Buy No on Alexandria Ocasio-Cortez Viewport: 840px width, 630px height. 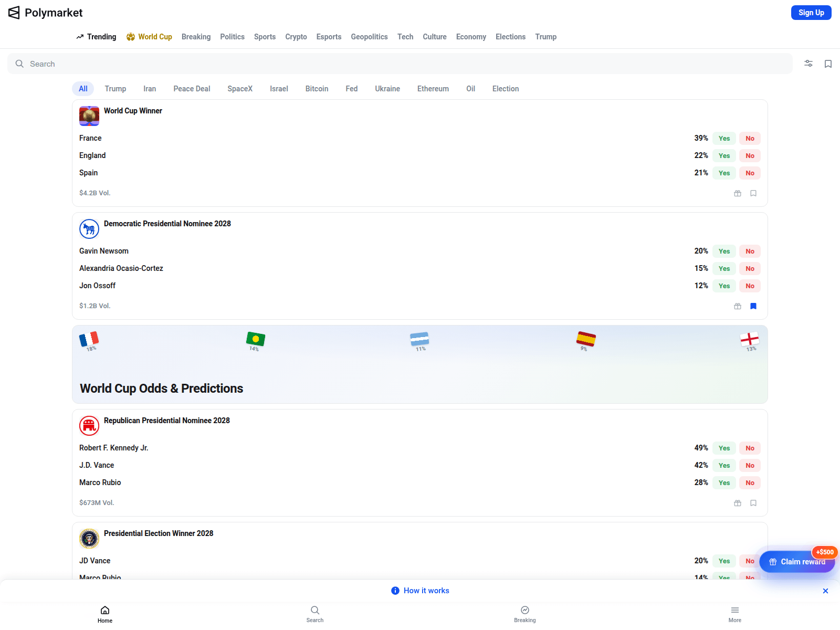(750, 269)
